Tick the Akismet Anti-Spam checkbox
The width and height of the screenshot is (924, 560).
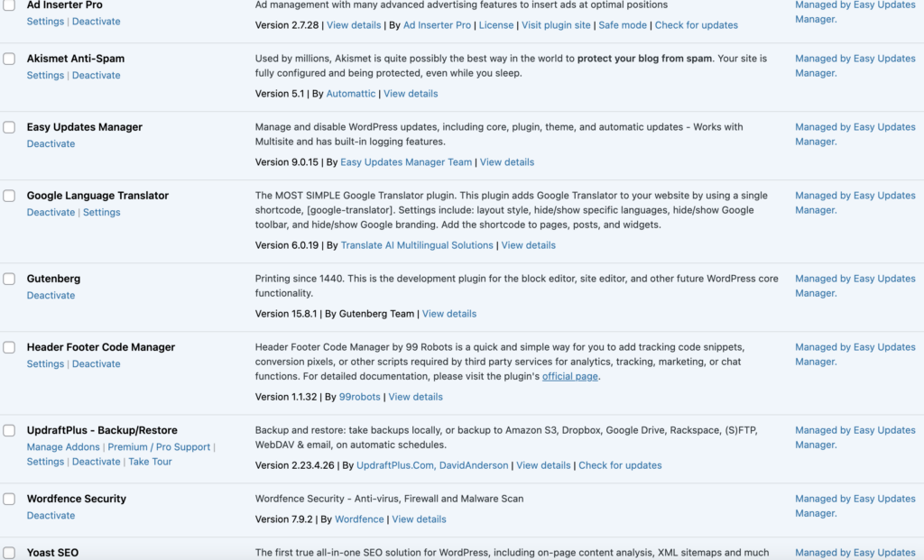(9, 59)
